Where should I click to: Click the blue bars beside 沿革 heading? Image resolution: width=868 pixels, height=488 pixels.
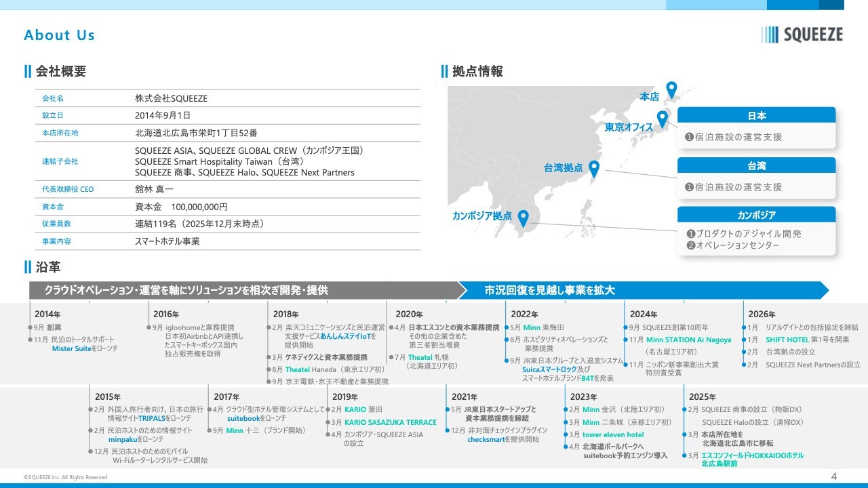point(28,267)
